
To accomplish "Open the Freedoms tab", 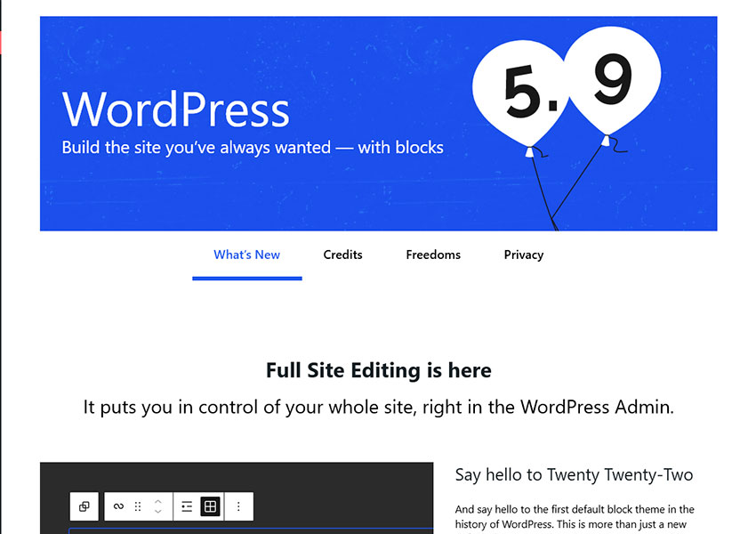I will (x=433, y=255).
